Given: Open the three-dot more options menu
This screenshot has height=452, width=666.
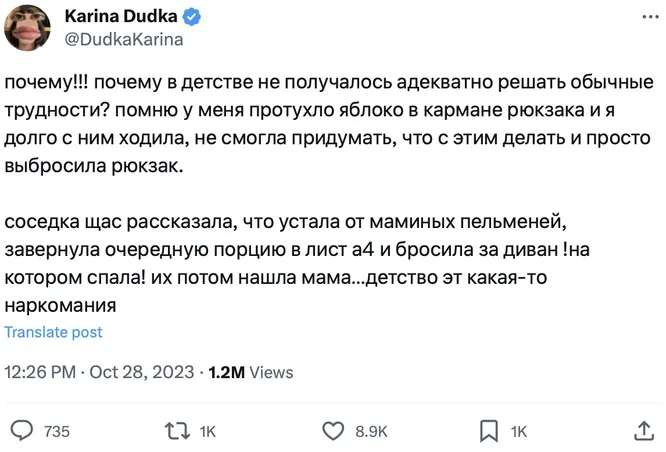Looking at the screenshot, I should coord(650,17).
